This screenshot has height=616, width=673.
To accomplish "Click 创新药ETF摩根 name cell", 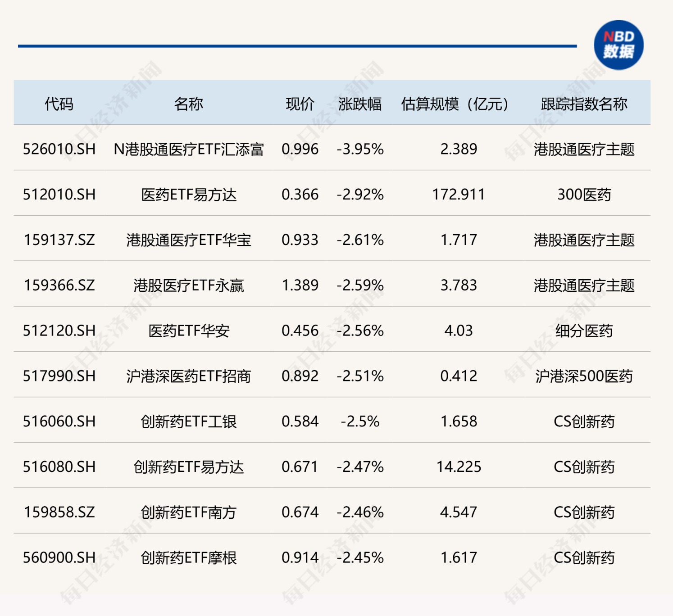I will pyautogui.click(x=189, y=558).
